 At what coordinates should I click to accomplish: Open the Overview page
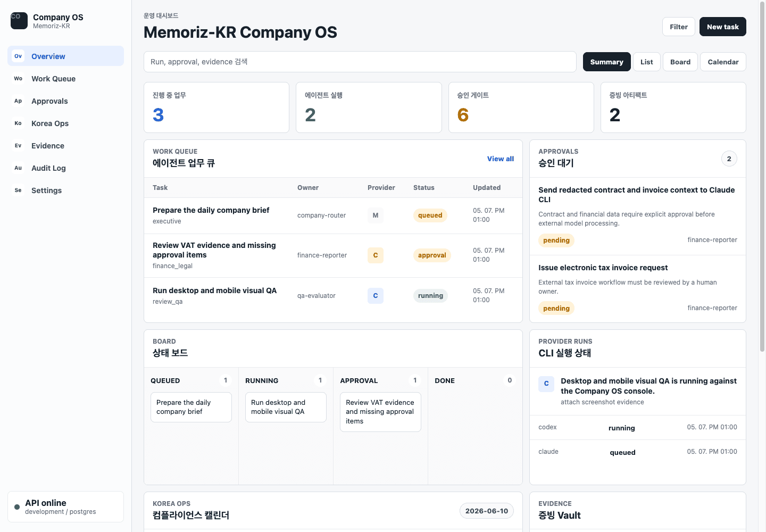pyautogui.click(x=65, y=56)
